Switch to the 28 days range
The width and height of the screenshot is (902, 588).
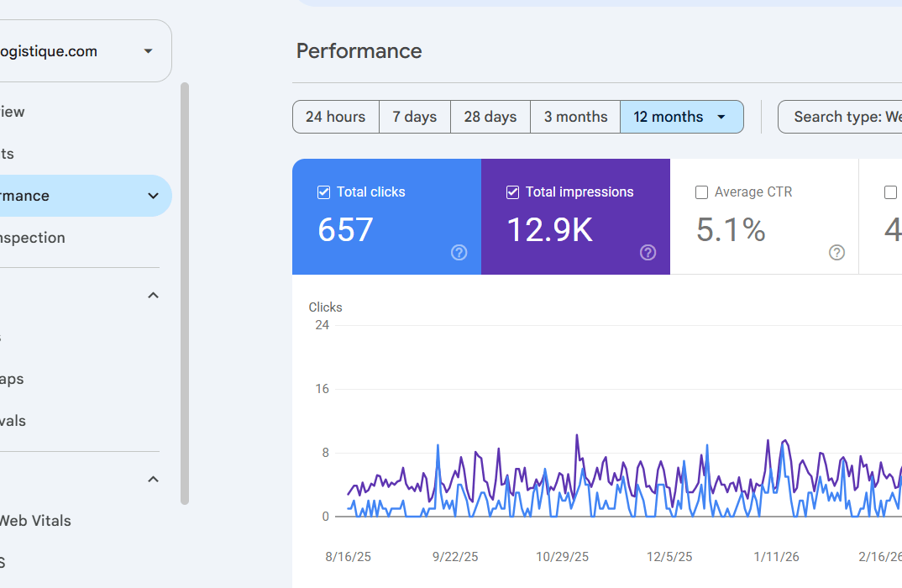490,117
